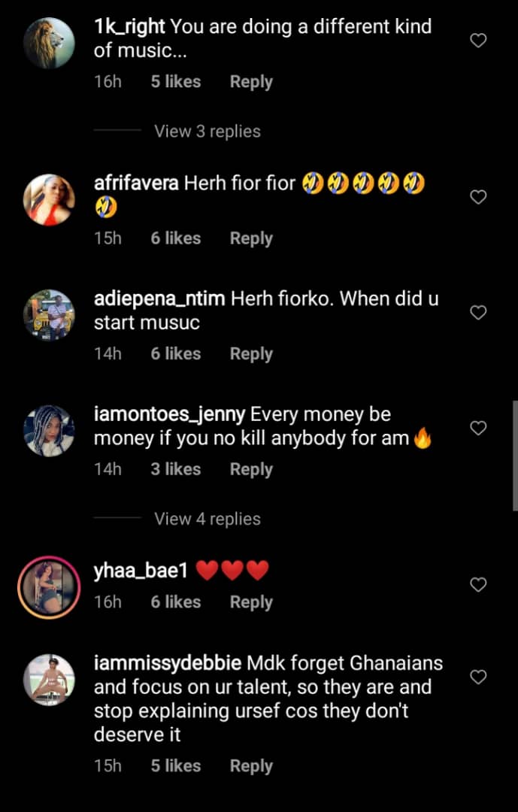Reply to 1k_right's comment
The image size is (518, 812).
(x=251, y=82)
